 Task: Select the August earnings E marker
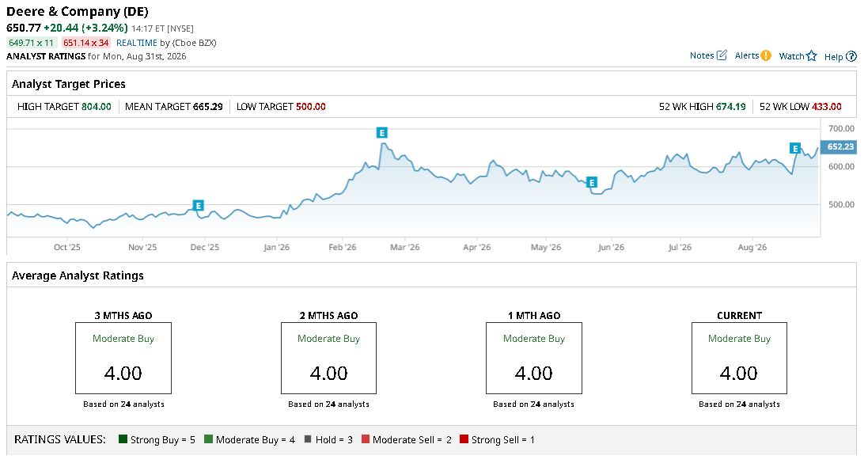pyautogui.click(x=795, y=148)
